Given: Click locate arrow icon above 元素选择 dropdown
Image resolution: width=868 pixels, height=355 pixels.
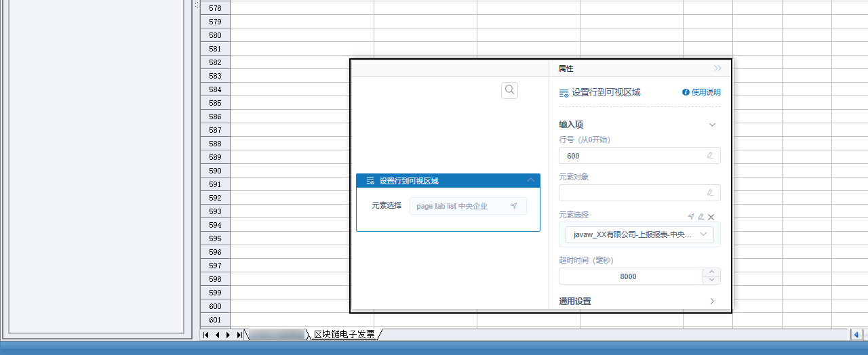Looking at the screenshot, I should [691, 217].
